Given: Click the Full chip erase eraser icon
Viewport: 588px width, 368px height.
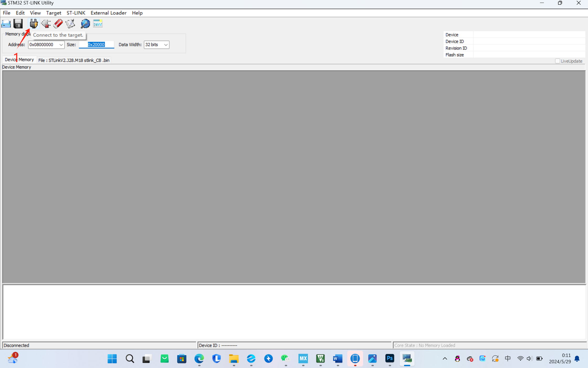Looking at the screenshot, I should point(58,24).
